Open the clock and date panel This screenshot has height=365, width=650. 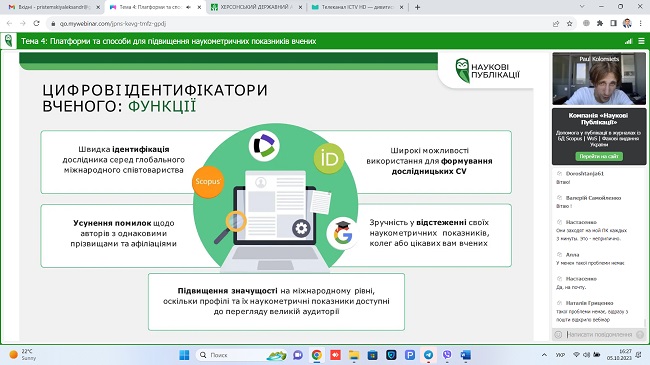click(x=619, y=355)
